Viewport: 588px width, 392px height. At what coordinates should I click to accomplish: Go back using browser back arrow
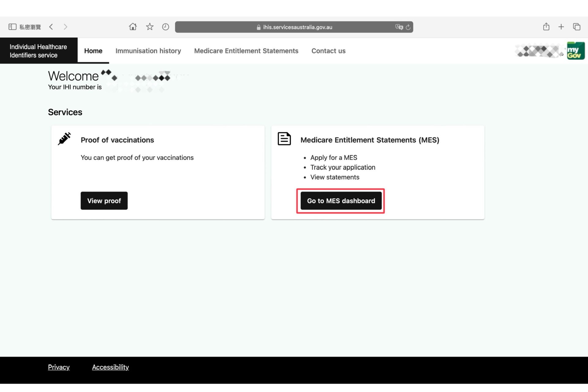pyautogui.click(x=51, y=27)
